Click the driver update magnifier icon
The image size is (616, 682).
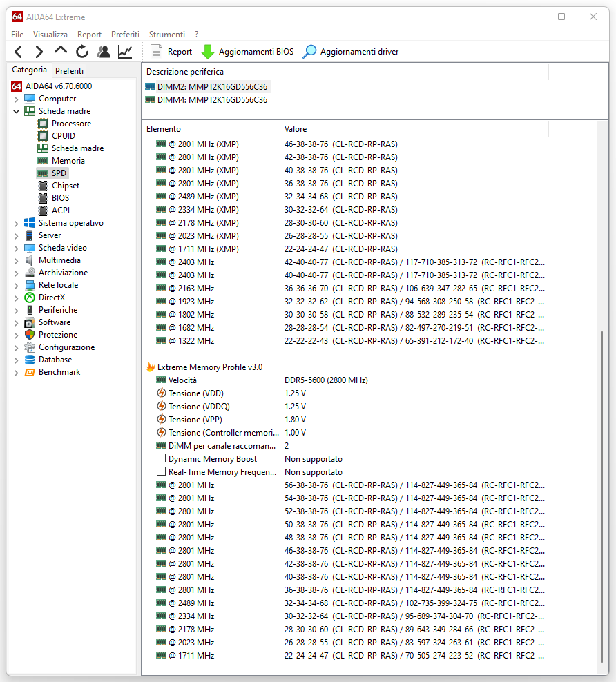pyautogui.click(x=309, y=52)
